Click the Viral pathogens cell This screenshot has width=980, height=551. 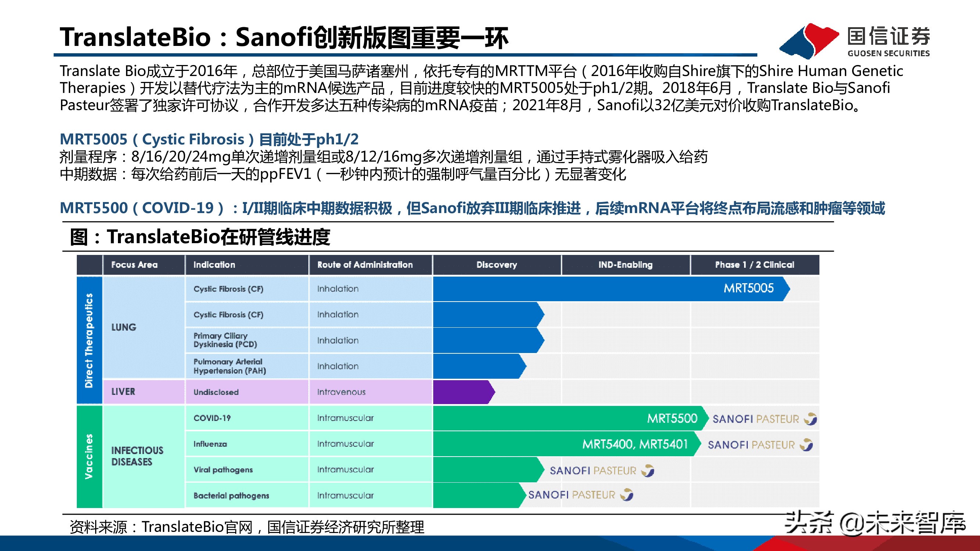coord(247,469)
